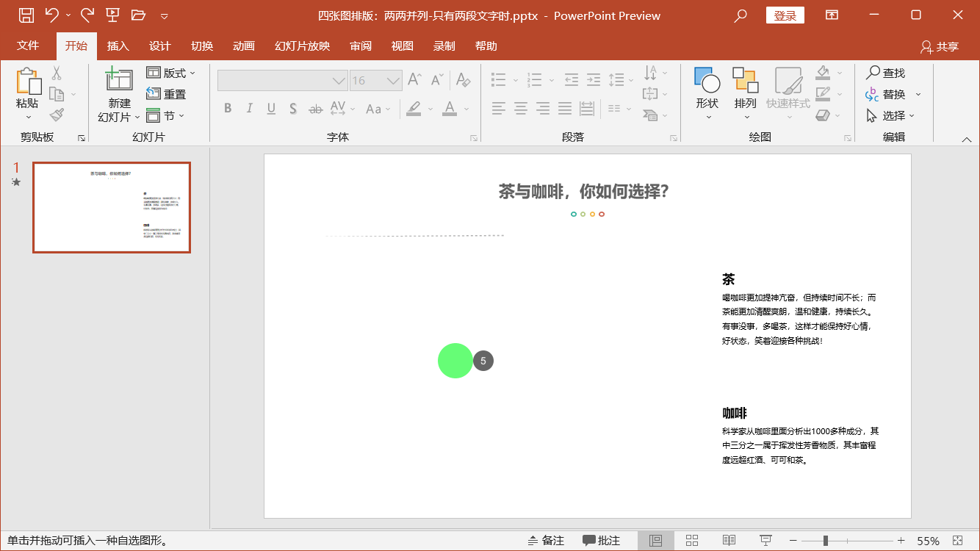Switch to the 插入 tab
This screenshot has height=551, width=980.
pos(118,46)
